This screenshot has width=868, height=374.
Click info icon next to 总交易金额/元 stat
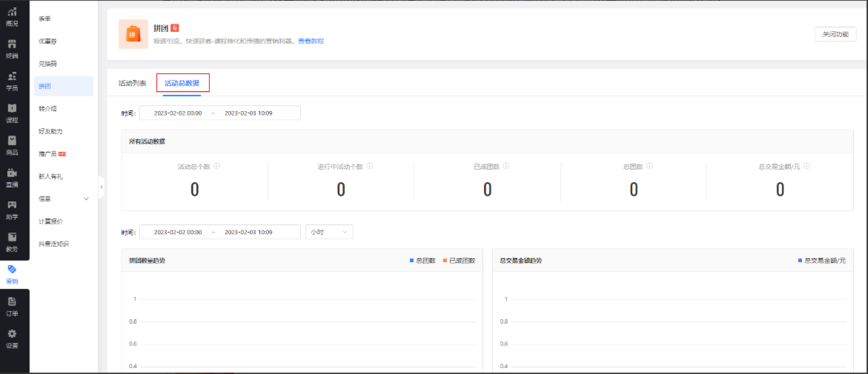point(808,165)
